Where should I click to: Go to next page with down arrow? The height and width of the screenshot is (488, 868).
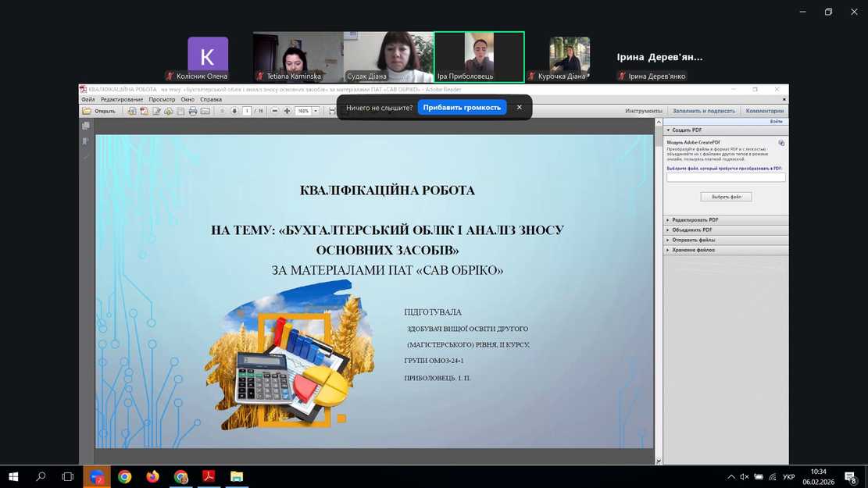(x=234, y=112)
